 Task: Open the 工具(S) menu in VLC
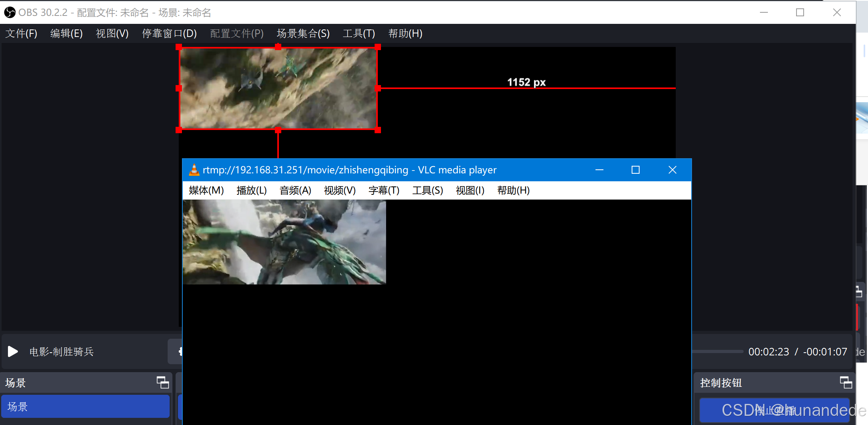tap(427, 190)
